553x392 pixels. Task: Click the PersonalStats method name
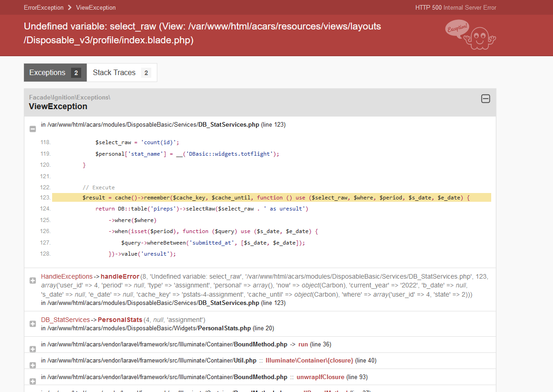(x=119, y=320)
